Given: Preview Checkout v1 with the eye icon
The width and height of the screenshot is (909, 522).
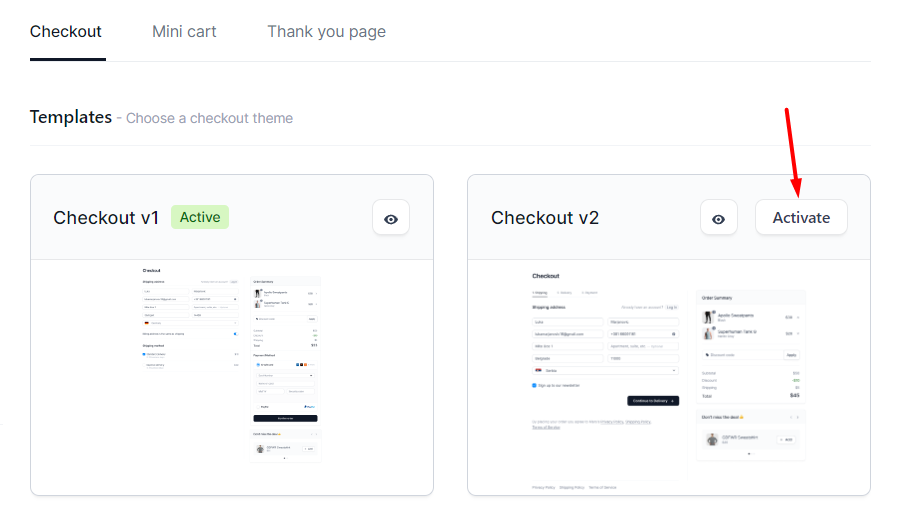Looking at the screenshot, I should pos(391,218).
